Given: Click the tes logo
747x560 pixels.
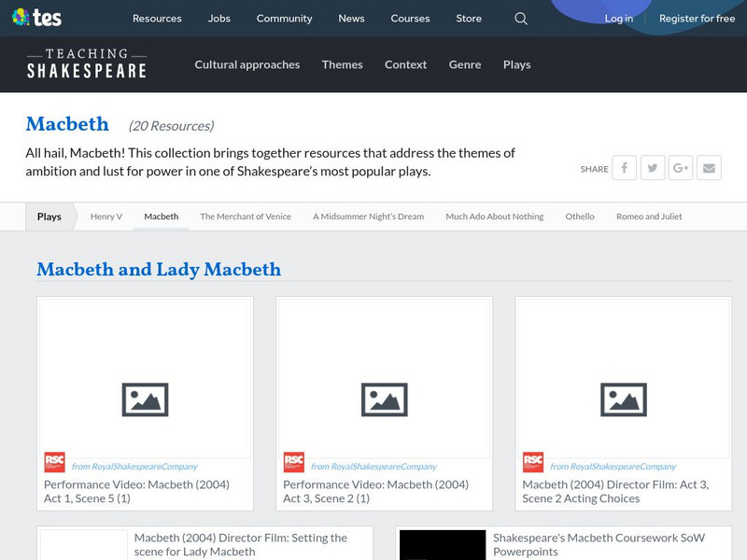Looking at the screenshot, I should (36, 18).
